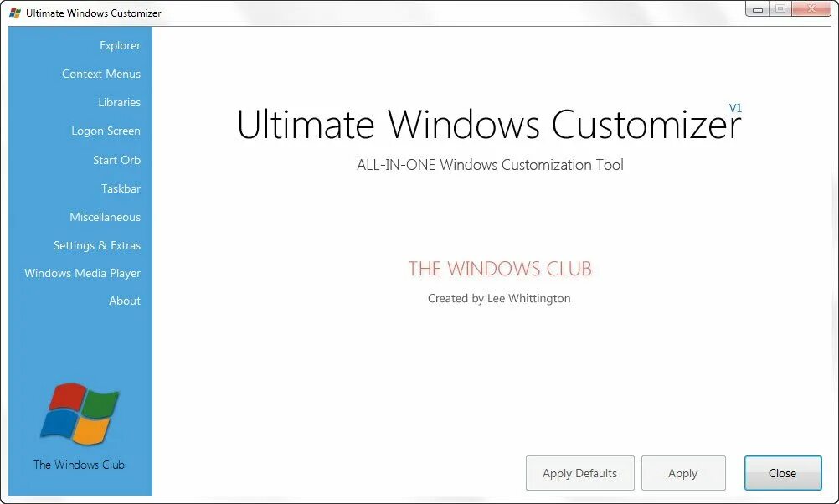839x504 pixels.
Task: Click the V1 version label
Action: 735,108
